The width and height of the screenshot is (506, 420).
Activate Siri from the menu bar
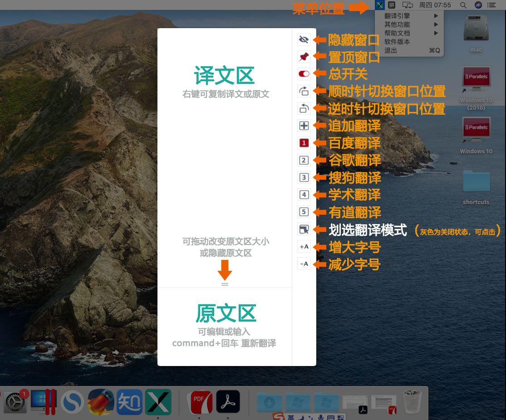[478, 5]
